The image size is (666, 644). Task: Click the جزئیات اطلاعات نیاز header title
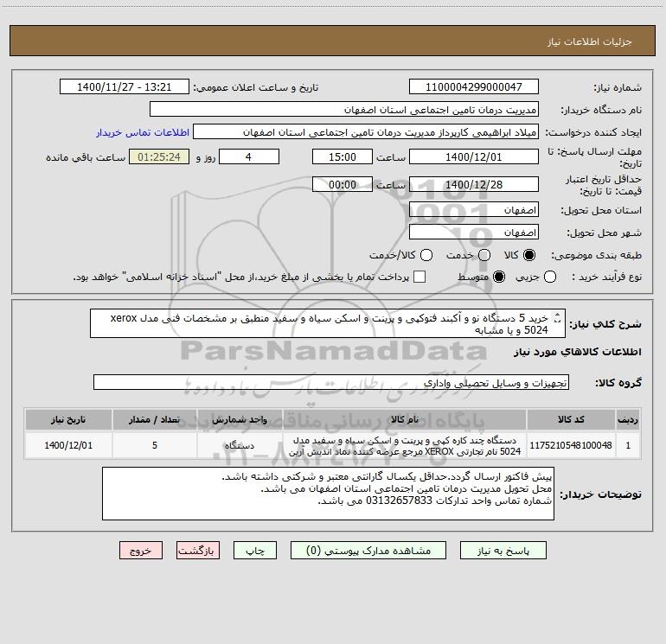(x=590, y=41)
